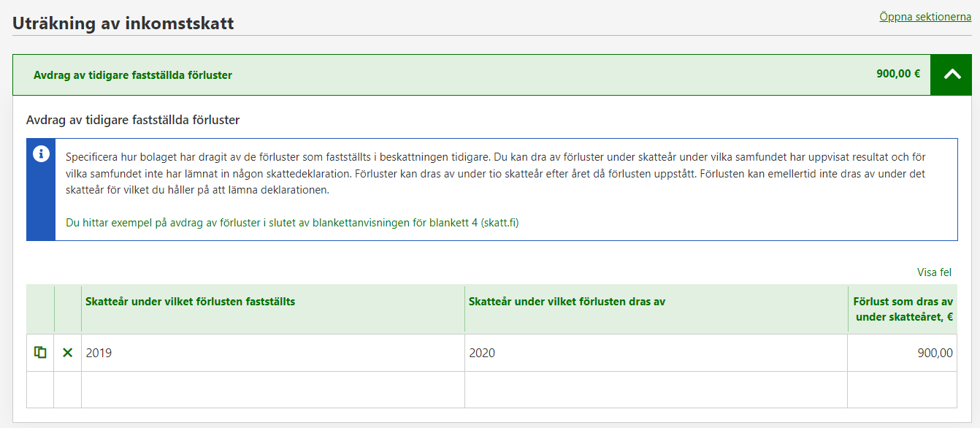Click empty cell under Förlusten dras av column
The width and height of the screenshot is (980, 428).
click(x=655, y=389)
